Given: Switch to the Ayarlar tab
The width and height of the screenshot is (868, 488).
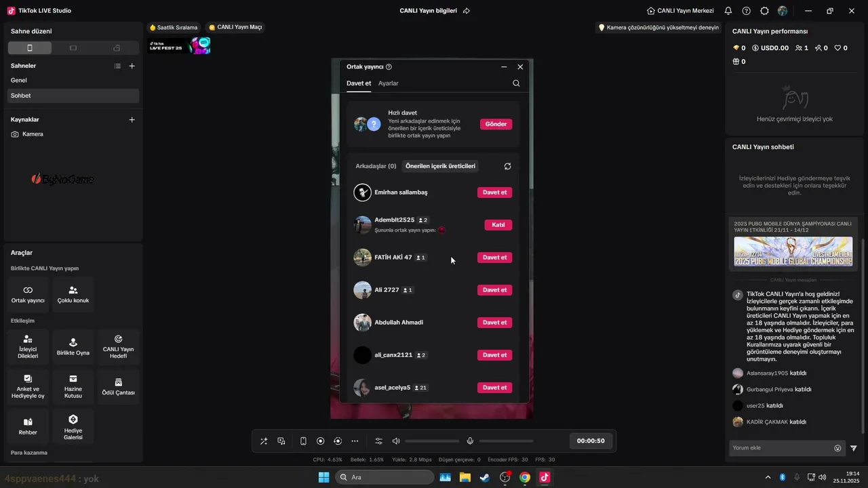Looking at the screenshot, I should pos(389,83).
